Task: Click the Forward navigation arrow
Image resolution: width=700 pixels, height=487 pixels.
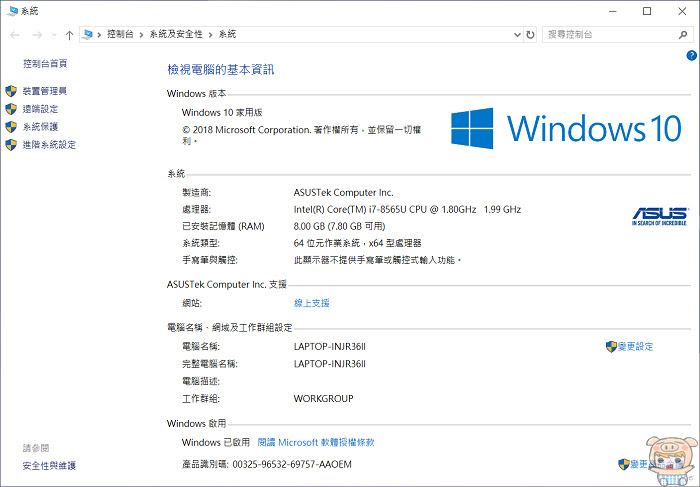Action: [38, 35]
